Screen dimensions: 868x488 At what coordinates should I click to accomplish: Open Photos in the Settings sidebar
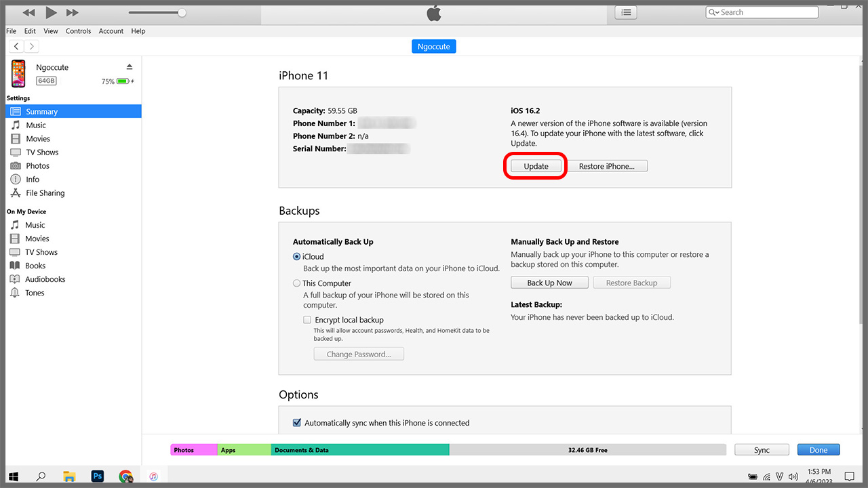tap(37, 166)
